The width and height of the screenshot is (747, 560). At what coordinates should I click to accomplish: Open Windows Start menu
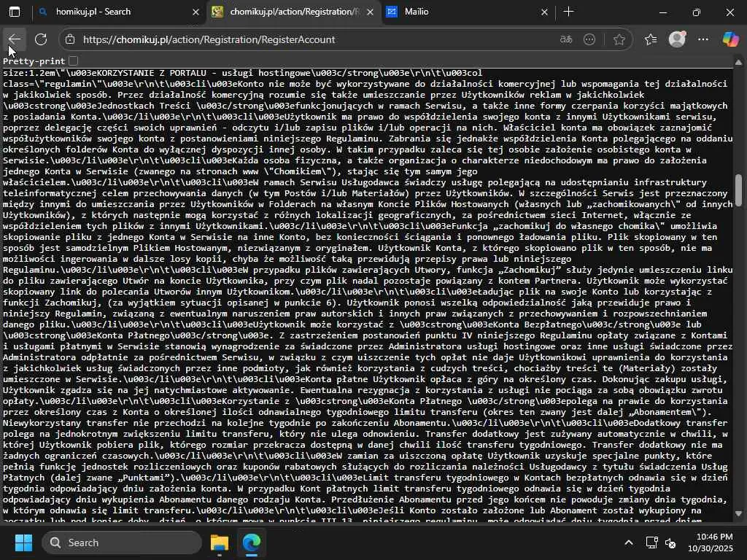pyautogui.click(x=23, y=542)
